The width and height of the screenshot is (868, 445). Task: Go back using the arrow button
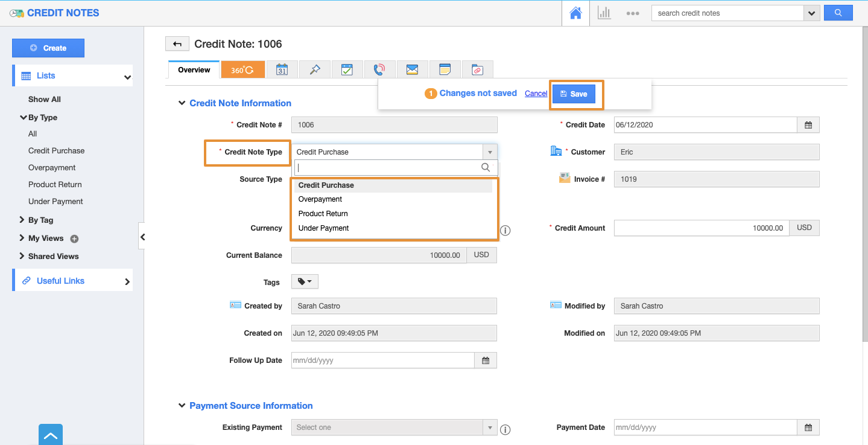tap(177, 43)
